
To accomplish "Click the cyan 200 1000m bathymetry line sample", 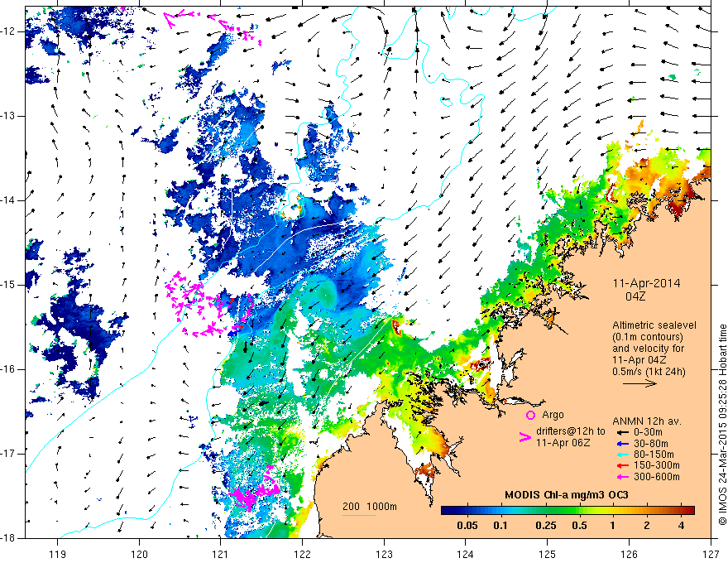I will [359, 515].
